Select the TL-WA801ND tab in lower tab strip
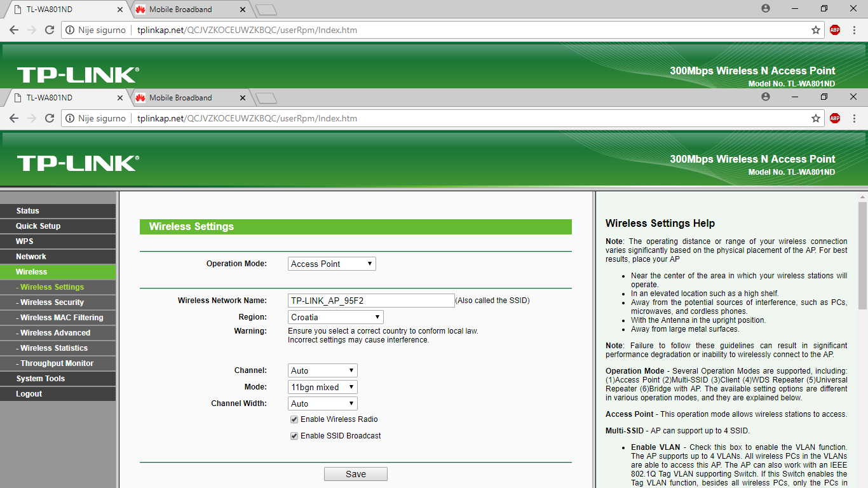Viewport: 868px width, 488px height. 65,98
